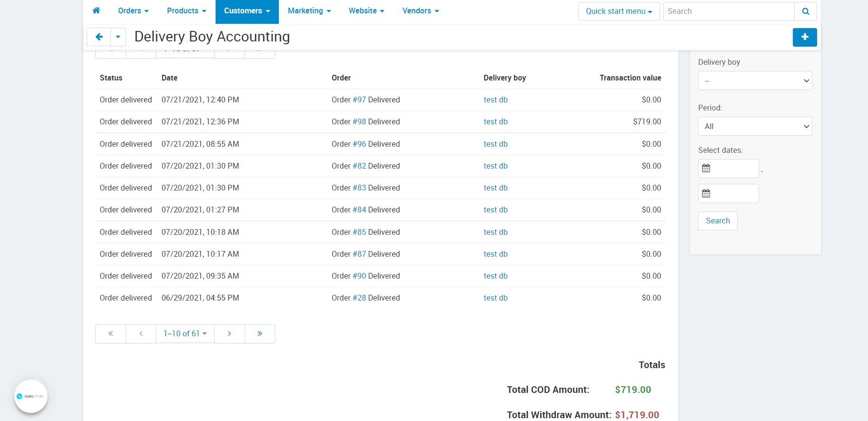Open test db link in order #85 row

pos(495,232)
